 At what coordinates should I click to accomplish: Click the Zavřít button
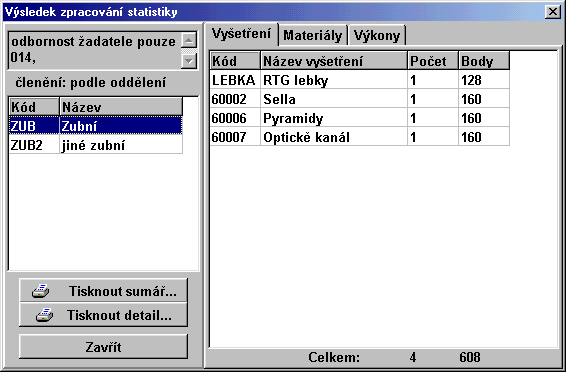(x=103, y=347)
